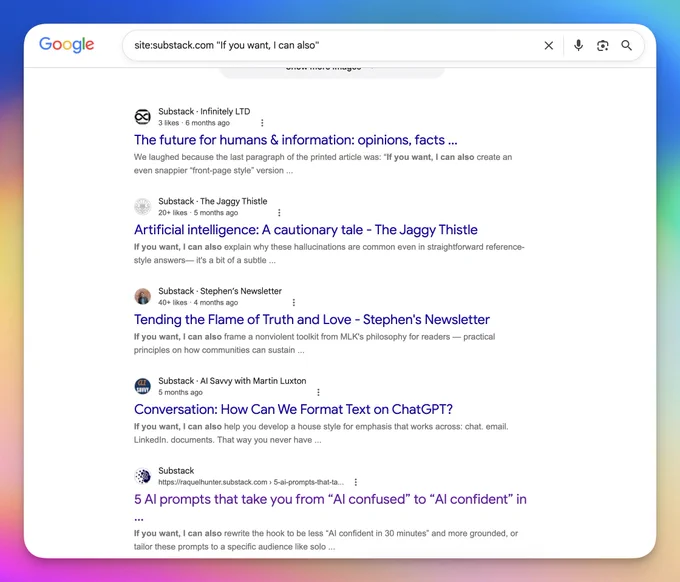
Task: Open more options for Stephen's Newsletter result
Action: click(294, 303)
